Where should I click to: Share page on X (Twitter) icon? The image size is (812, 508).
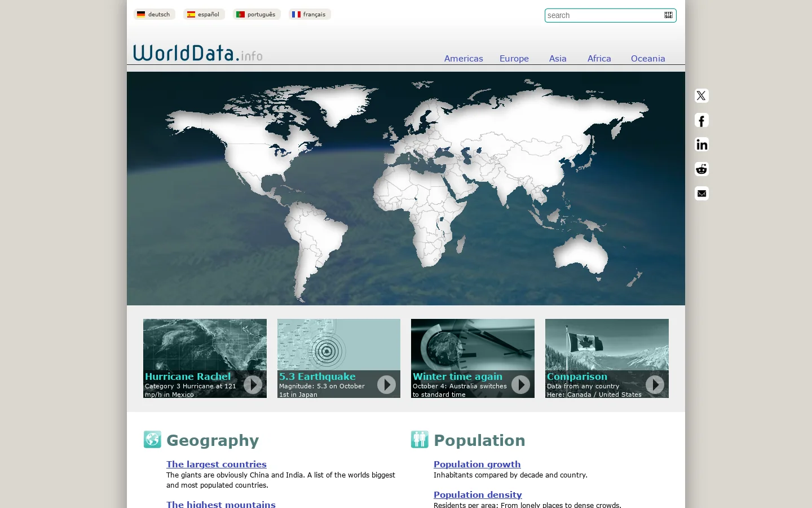[701, 96]
